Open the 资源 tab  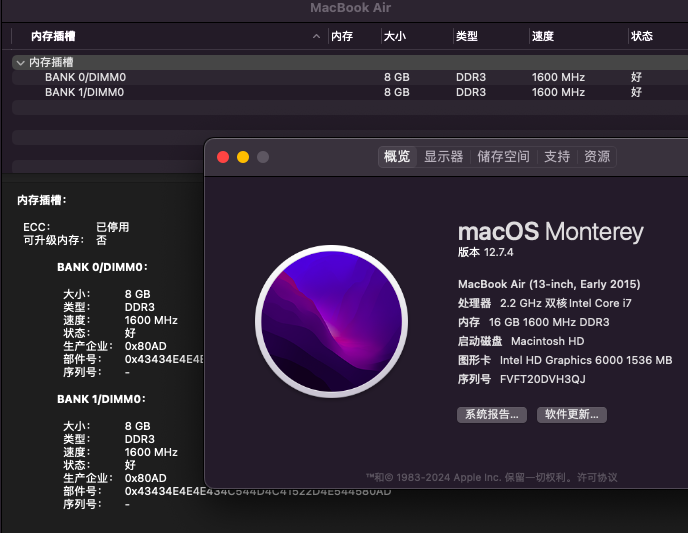(x=597, y=157)
